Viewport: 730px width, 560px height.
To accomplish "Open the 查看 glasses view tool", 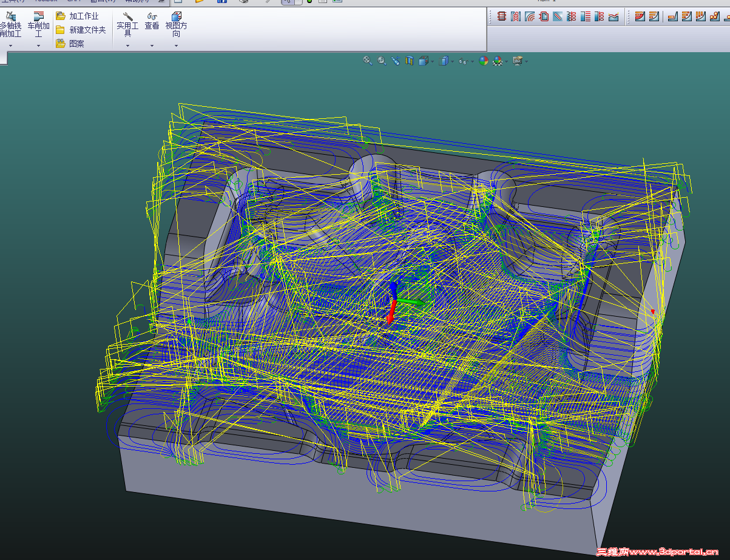I will tap(152, 21).
